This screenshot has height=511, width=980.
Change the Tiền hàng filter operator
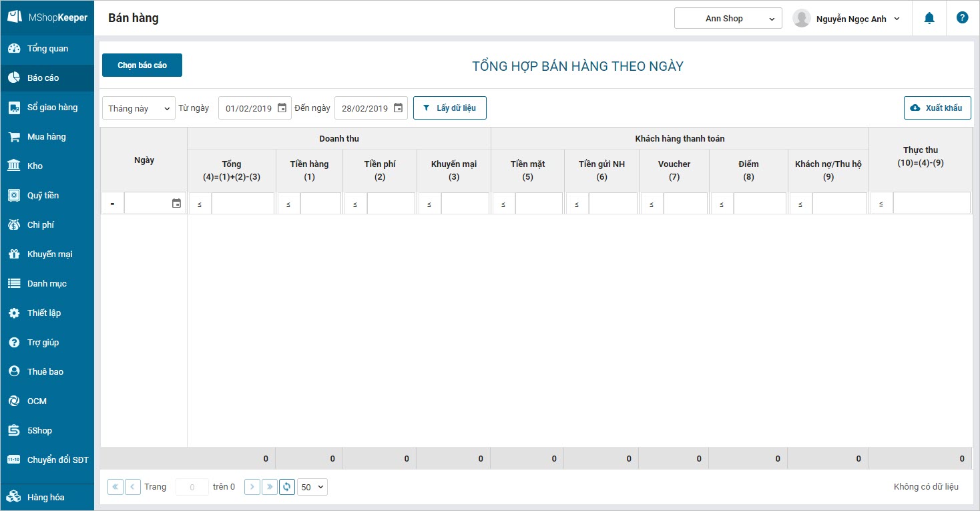[289, 204]
